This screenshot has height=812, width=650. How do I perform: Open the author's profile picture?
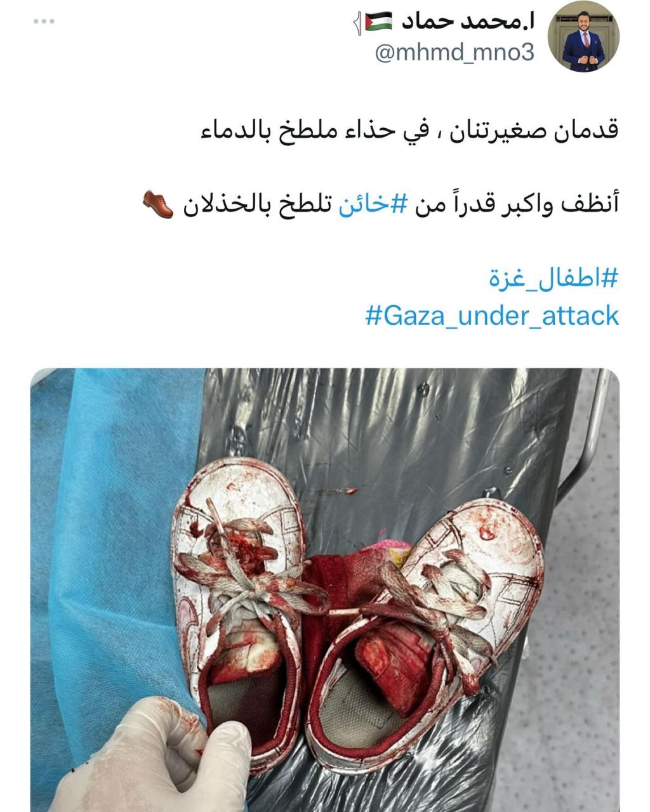pyautogui.click(x=583, y=36)
